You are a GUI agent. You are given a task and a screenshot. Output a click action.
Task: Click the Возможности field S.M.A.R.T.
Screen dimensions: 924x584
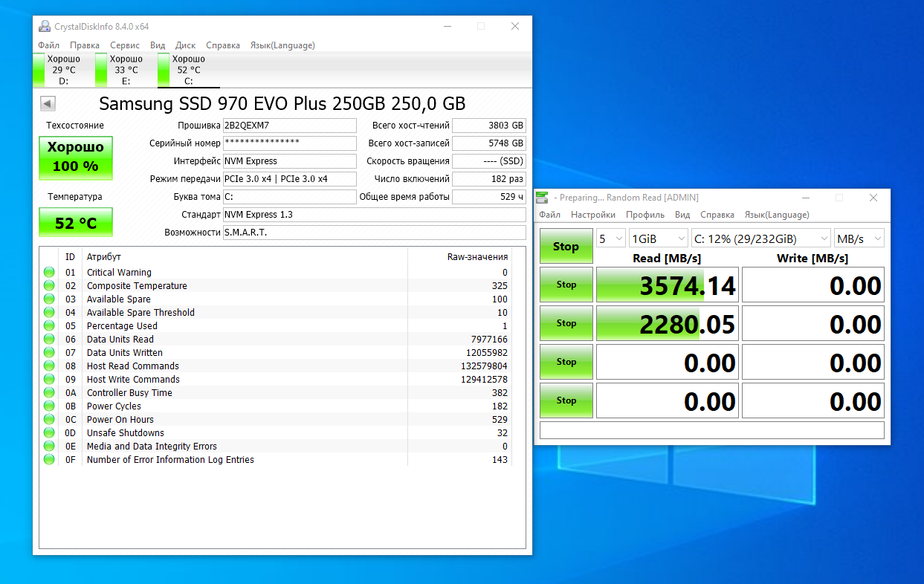point(375,233)
